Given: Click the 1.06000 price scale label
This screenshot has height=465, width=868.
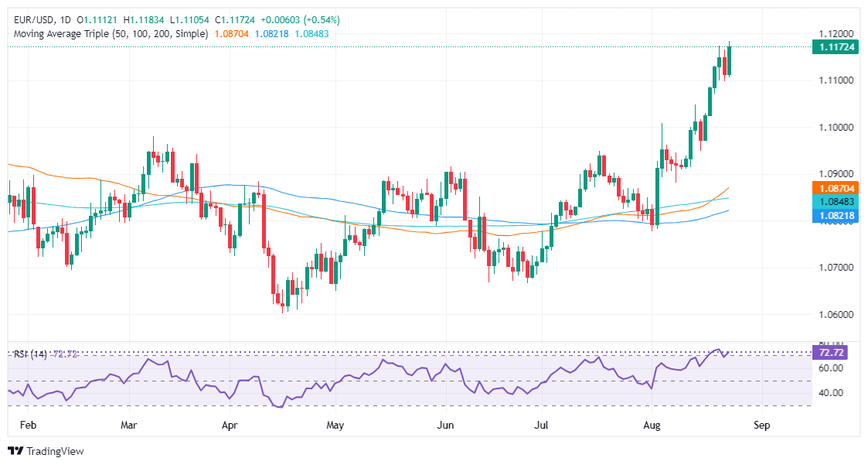Looking at the screenshot, I should point(836,314).
